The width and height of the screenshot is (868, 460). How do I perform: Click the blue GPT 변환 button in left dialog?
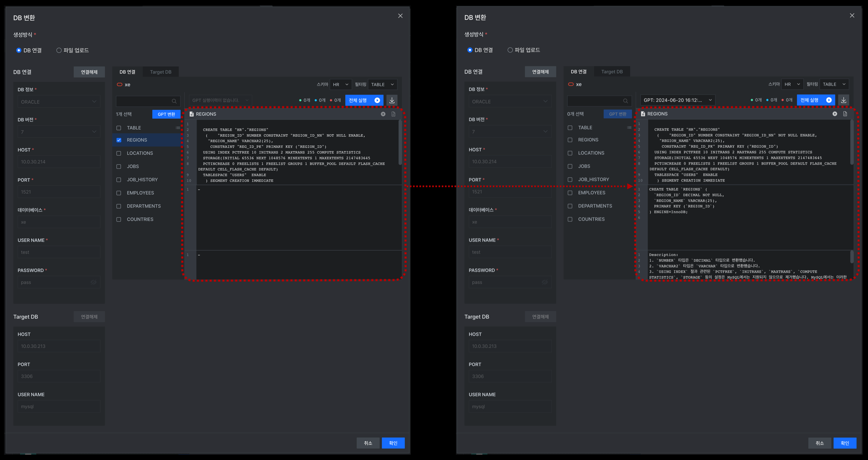pyautogui.click(x=166, y=114)
